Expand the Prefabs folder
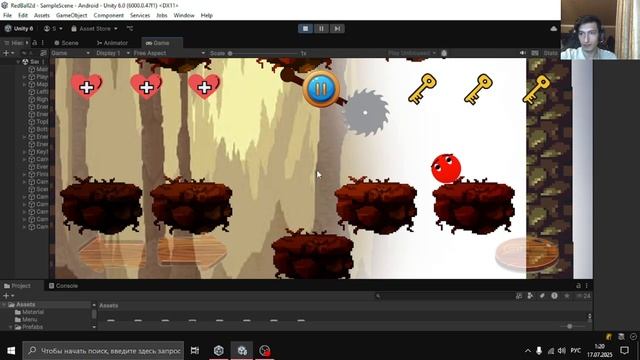The image size is (640, 360). coord(11,327)
